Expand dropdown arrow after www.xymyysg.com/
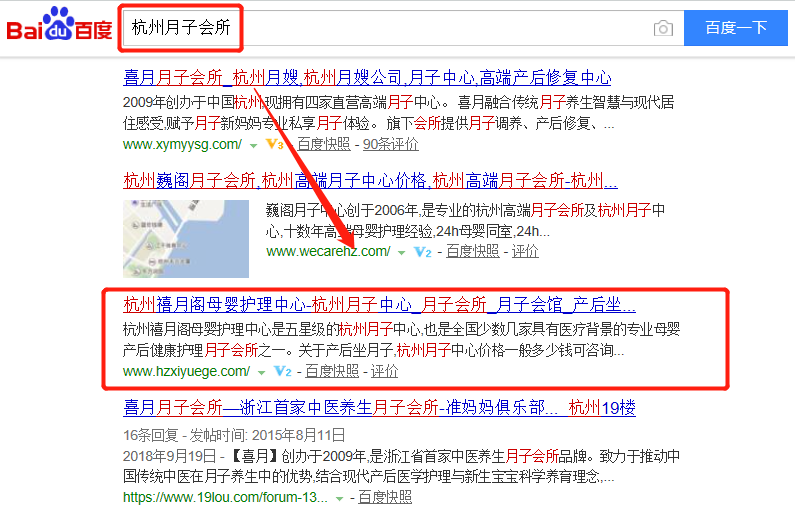Viewport: 795px width, 512px height. (x=254, y=146)
